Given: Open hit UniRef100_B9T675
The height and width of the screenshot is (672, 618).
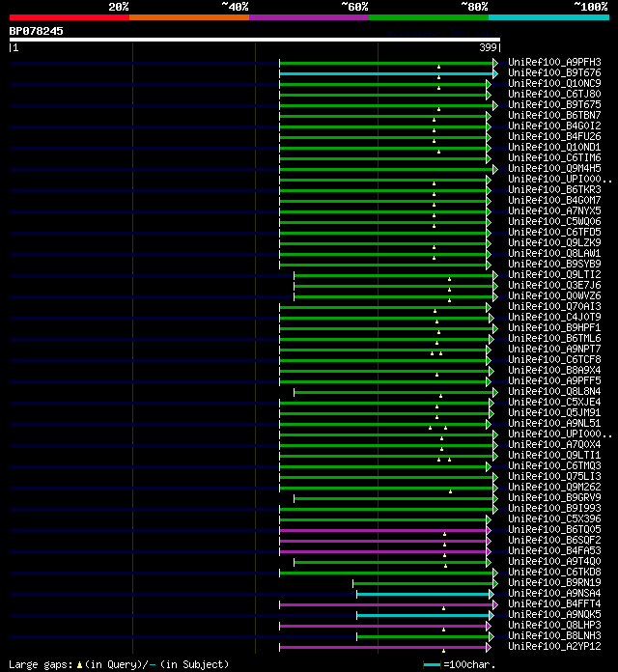Looking at the screenshot, I should point(554,104).
